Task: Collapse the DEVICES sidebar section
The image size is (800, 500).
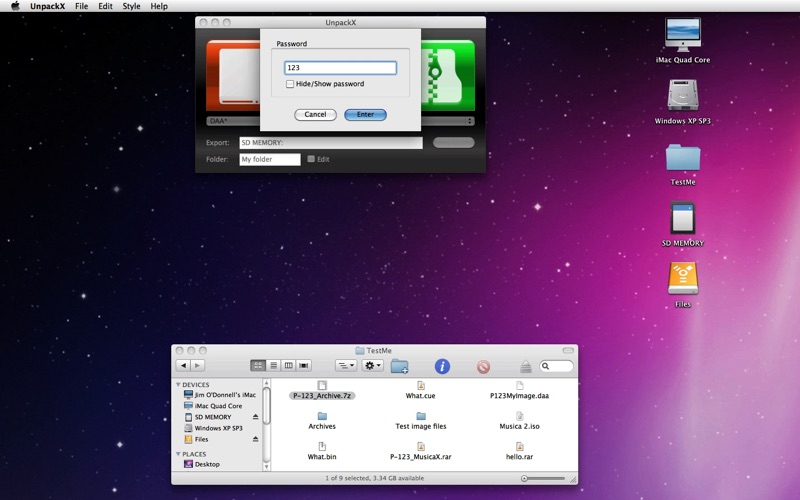Action: pos(179,384)
